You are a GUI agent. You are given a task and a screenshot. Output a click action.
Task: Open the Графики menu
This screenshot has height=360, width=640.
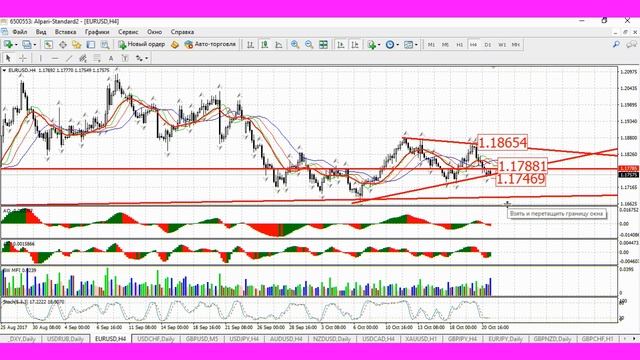(97, 32)
